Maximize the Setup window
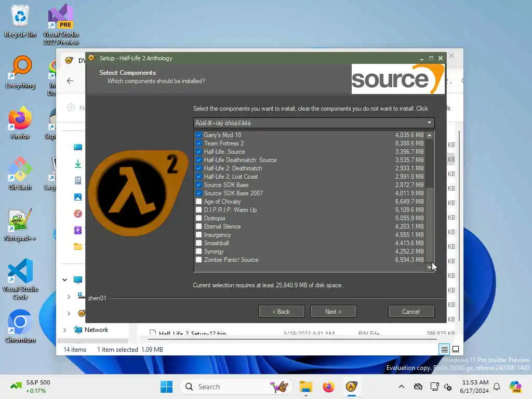532x399 pixels. 431,58
